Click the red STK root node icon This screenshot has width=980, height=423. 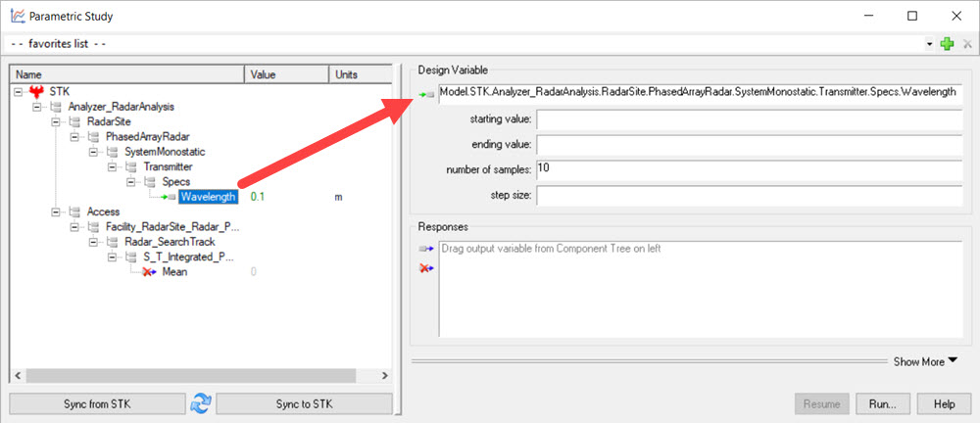pyautogui.click(x=37, y=91)
